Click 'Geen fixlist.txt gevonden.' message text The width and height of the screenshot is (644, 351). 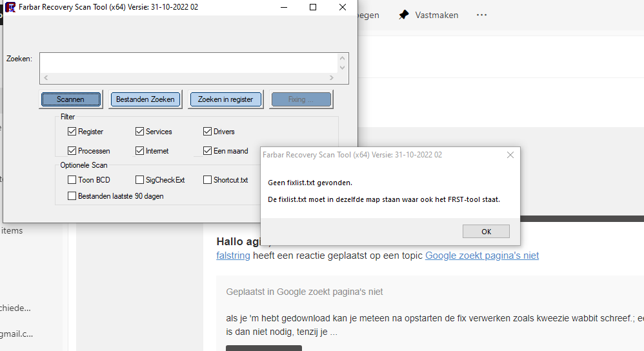pos(310,183)
